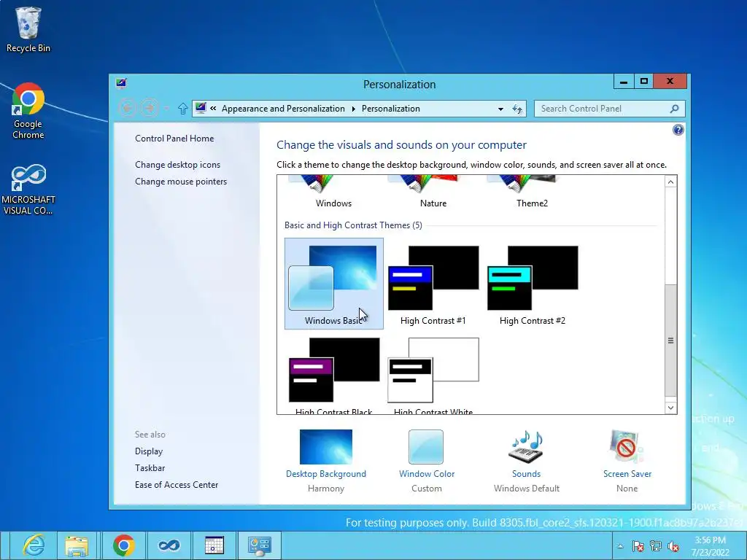This screenshot has height=560, width=747.
Task: Open Display under See also
Action: pos(149,451)
